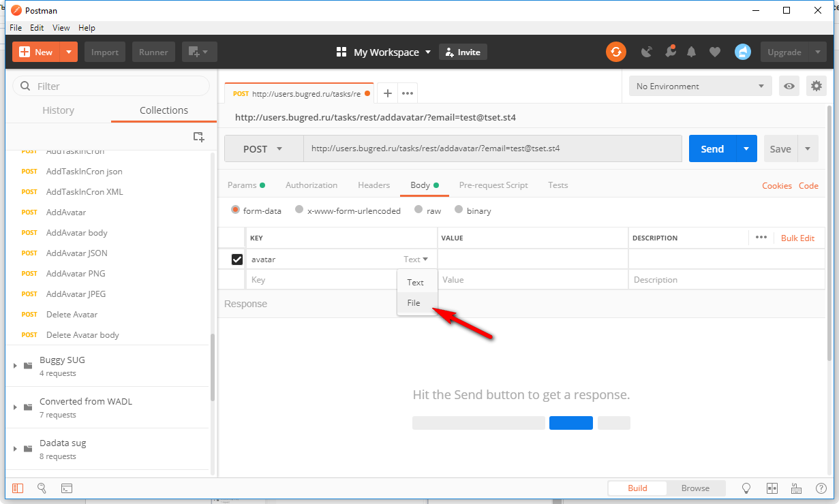Click the sidebar Filter search field

tap(111, 86)
